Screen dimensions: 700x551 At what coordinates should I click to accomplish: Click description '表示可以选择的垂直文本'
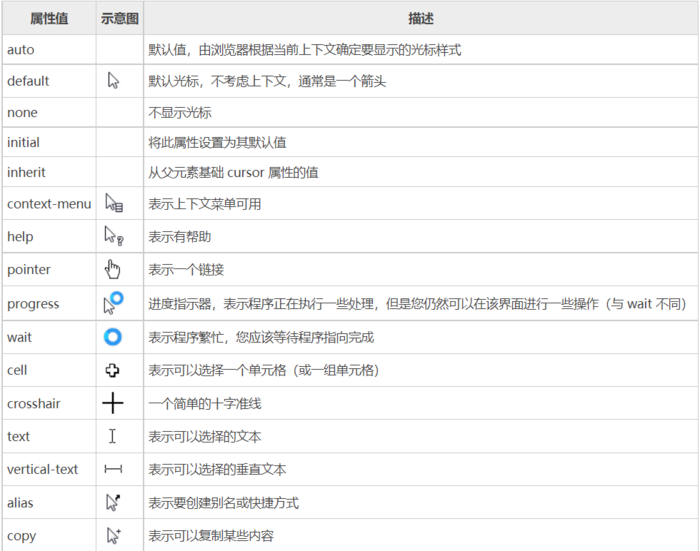217,470
